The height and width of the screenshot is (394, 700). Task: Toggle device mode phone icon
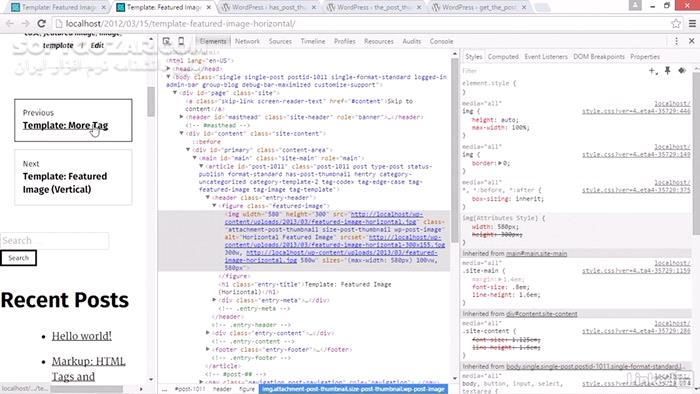[x=181, y=41]
